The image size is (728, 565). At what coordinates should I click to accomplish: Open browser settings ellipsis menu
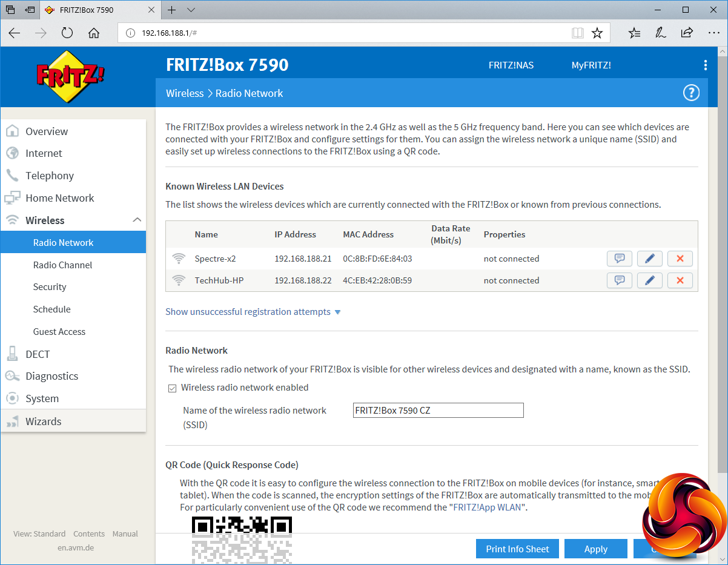coord(713,33)
